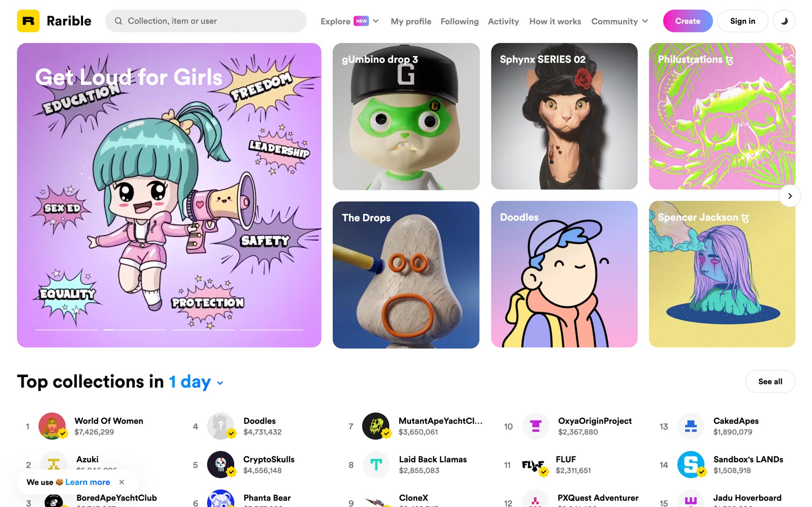This screenshot has height=507, width=812.
Task: Click the Rarible yellow logo icon
Action: (x=28, y=21)
